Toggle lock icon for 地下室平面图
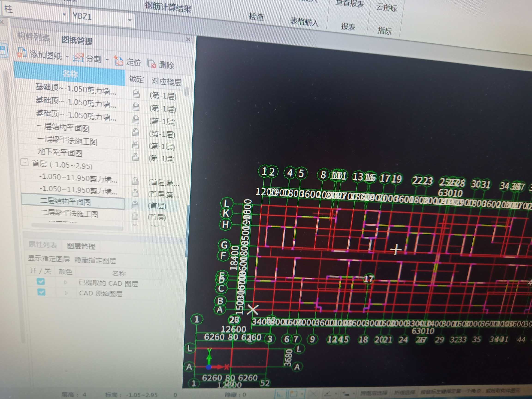The image size is (532, 399). 135,157
